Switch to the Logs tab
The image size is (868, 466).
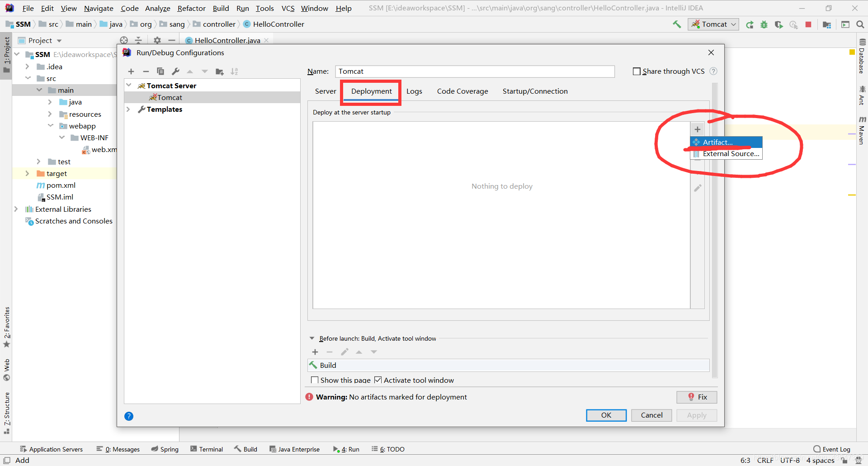(414, 91)
